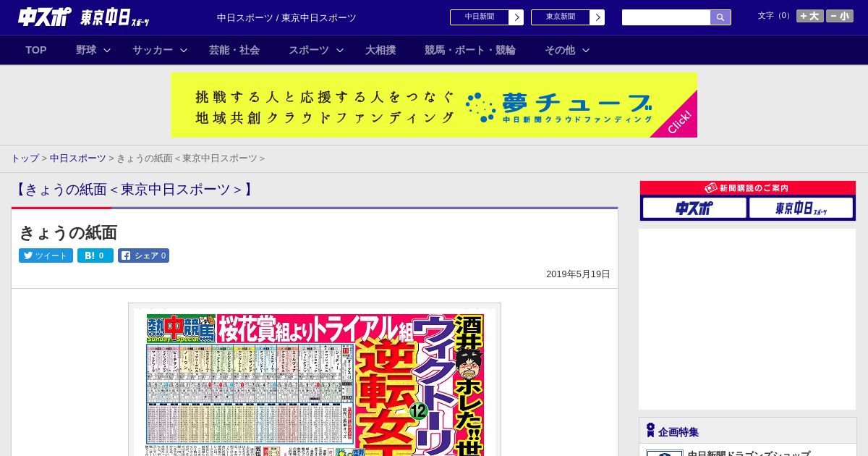Open the 芸能・社会 menu item
The width and height of the screenshot is (868, 456).
[234, 50]
